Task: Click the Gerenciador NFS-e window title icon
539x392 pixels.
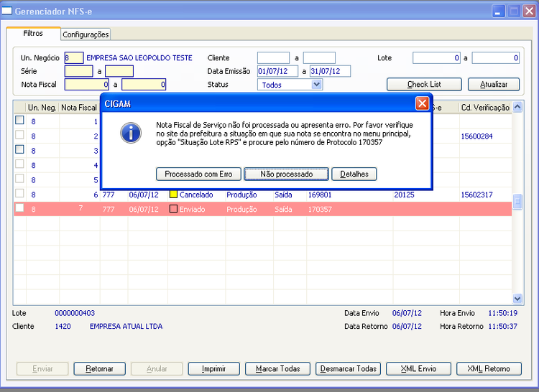Action: [7, 11]
